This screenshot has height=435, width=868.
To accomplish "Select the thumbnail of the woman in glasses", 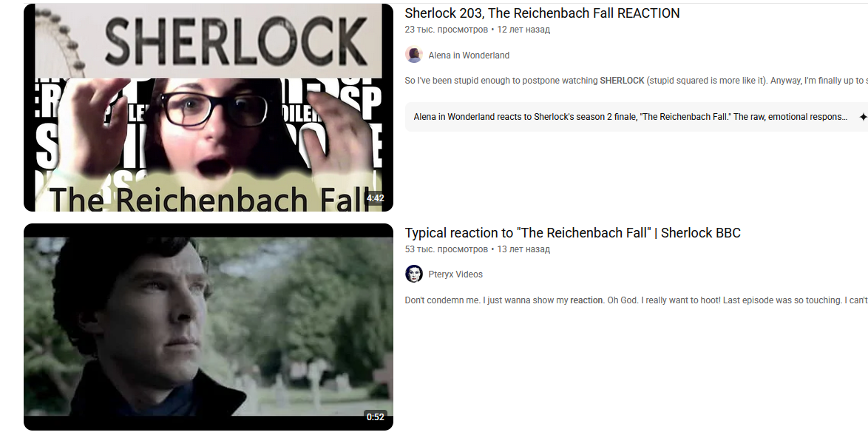I will tap(208, 107).
